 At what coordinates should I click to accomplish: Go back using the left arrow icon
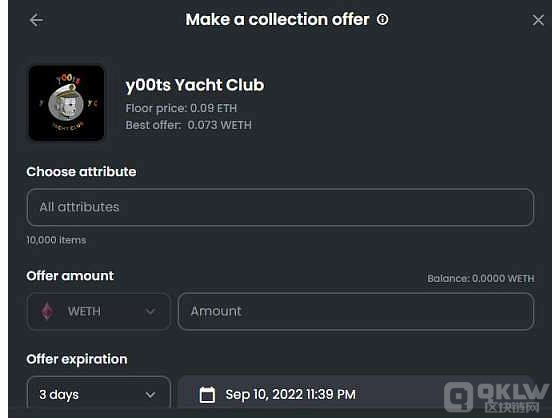[x=36, y=20]
